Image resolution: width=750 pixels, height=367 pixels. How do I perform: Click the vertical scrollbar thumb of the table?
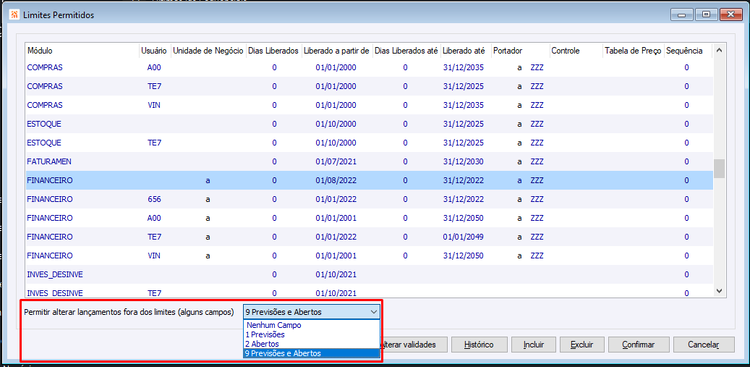click(719, 168)
